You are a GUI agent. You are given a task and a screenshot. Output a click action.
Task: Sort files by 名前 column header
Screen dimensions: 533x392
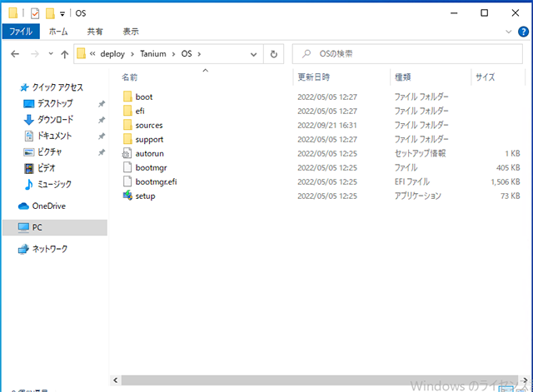(x=130, y=77)
